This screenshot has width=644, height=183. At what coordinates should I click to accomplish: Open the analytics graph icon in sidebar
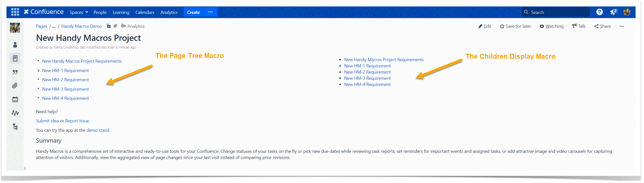(15, 113)
